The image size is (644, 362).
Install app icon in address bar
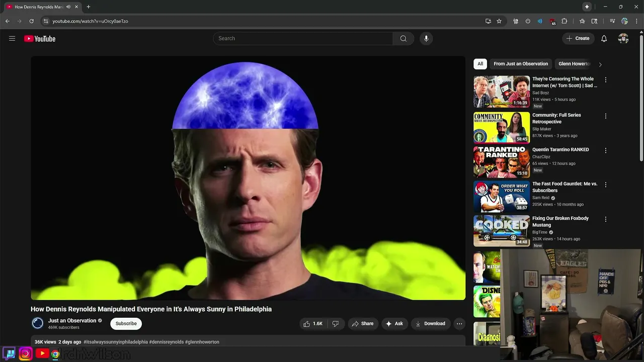(488, 21)
